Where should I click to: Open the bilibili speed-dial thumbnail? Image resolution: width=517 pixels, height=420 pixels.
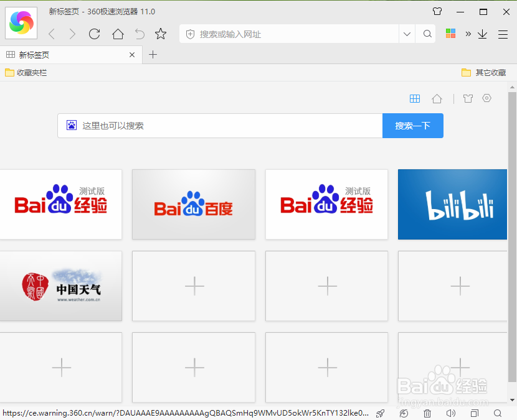click(x=452, y=204)
